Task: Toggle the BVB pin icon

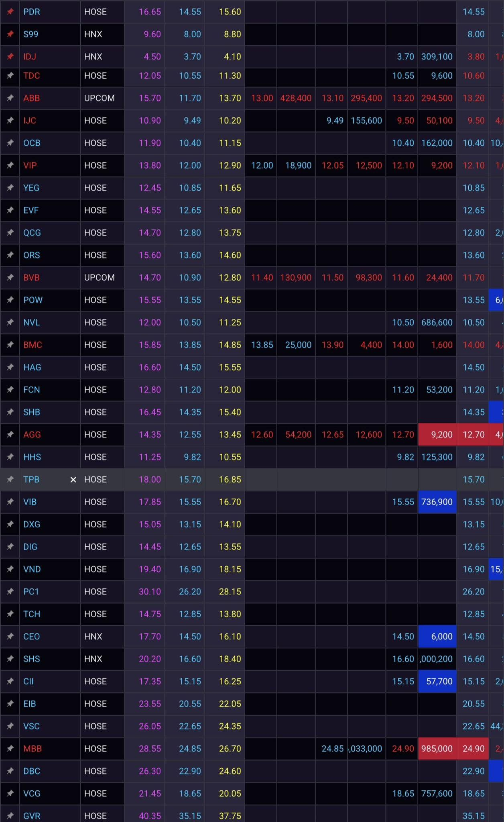Action: tap(10, 278)
